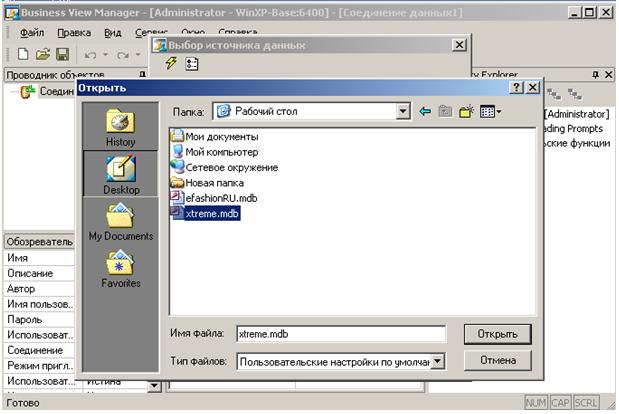The image size is (619, 414).
Task: Click the Обозреватель panel header
Action: coord(39,241)
